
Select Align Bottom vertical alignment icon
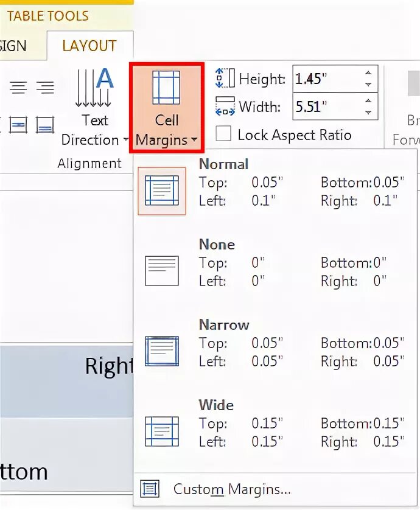click(45, 125)
